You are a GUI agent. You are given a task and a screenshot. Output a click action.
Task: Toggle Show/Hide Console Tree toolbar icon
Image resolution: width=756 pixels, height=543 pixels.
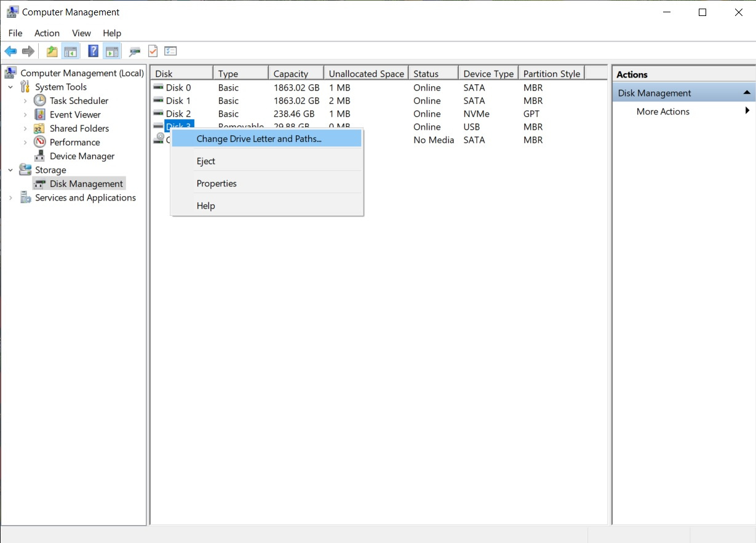[x=71, y=52]
